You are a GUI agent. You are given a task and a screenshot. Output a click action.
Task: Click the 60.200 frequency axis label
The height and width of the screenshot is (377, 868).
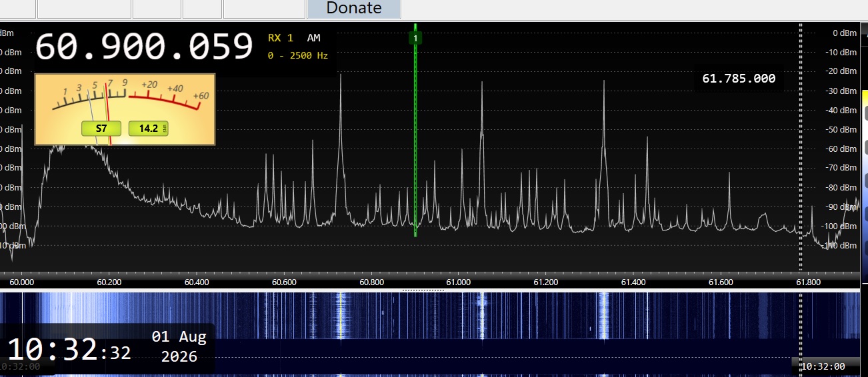(109, 282)
